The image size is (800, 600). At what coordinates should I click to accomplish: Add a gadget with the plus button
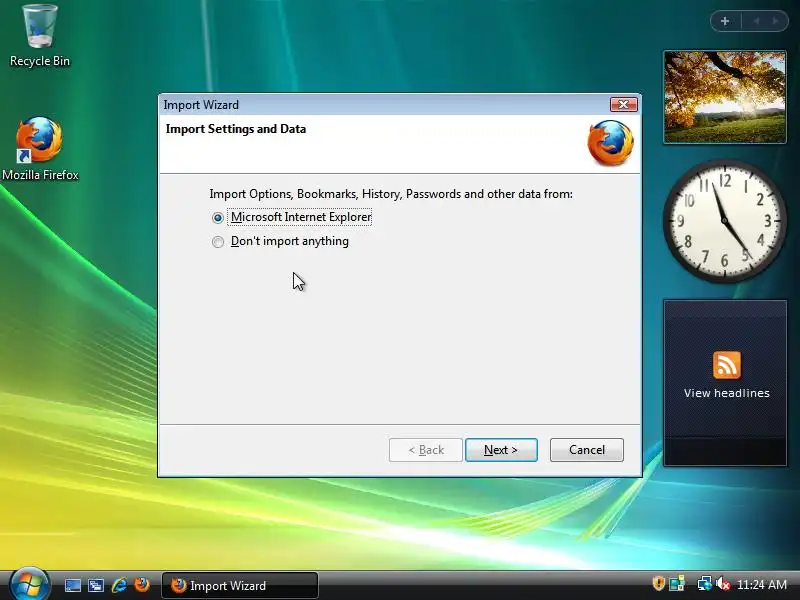pyautogui.click(x=725, y=21)
